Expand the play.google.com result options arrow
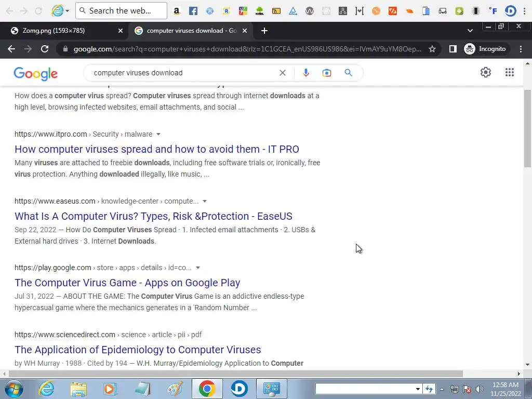 click(x=198, y=268)
